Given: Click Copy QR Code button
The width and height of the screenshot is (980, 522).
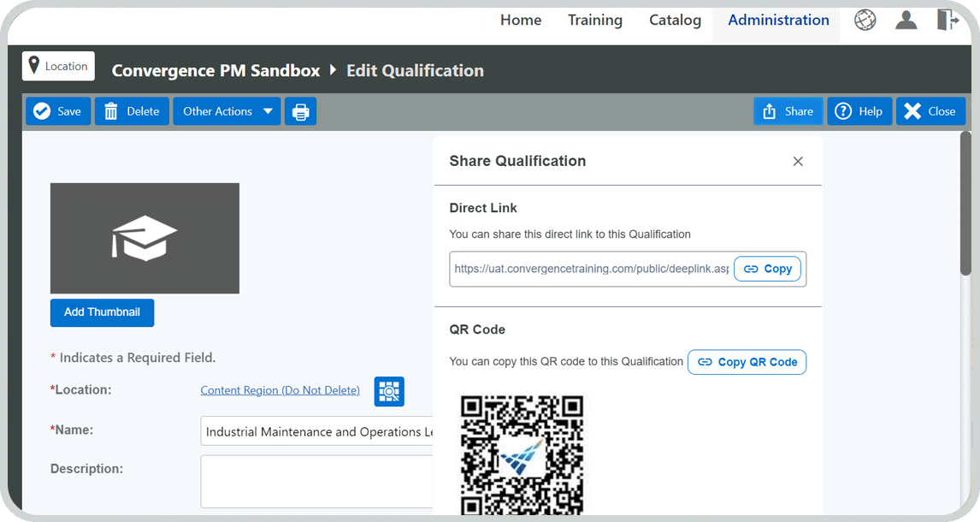Looking at the screenshot, I should 747,362.
